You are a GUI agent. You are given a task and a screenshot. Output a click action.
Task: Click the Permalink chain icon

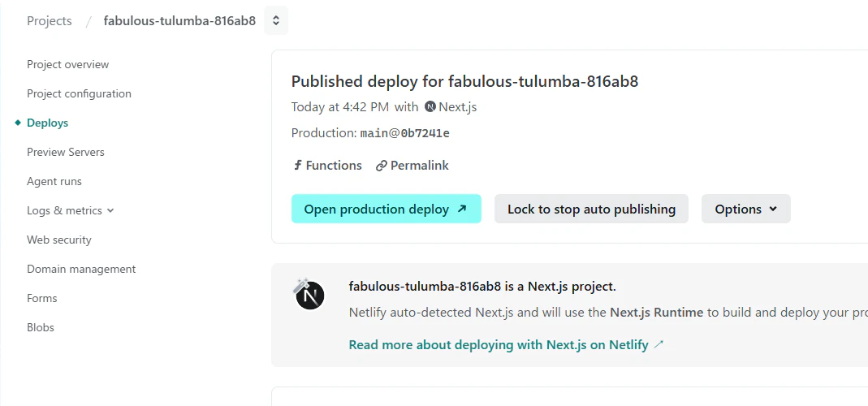click(x=381, y=166)
